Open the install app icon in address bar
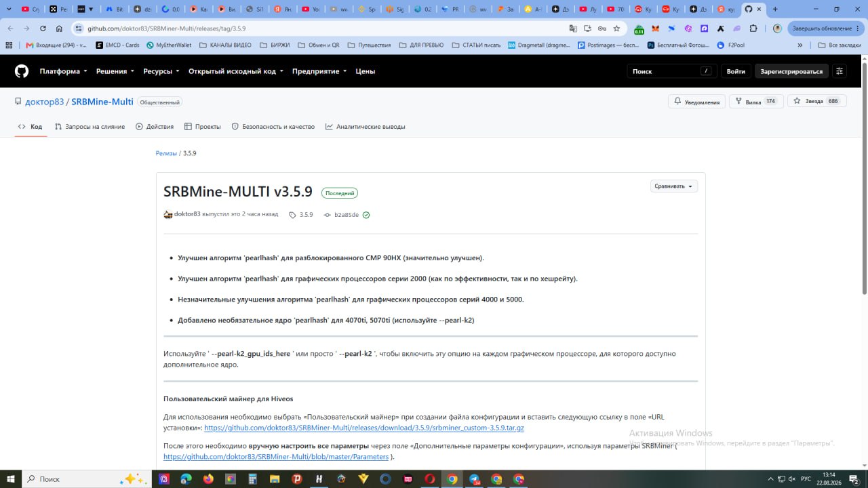 (x=587, y=28)
